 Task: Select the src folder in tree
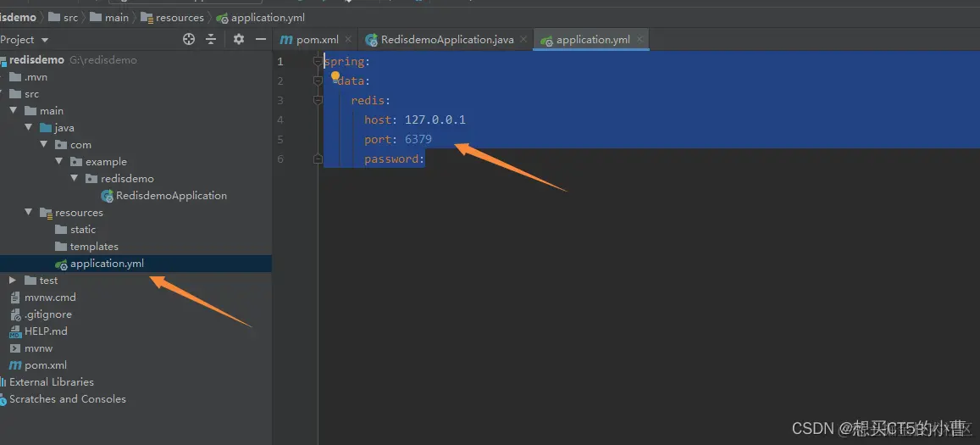(31, 94)
